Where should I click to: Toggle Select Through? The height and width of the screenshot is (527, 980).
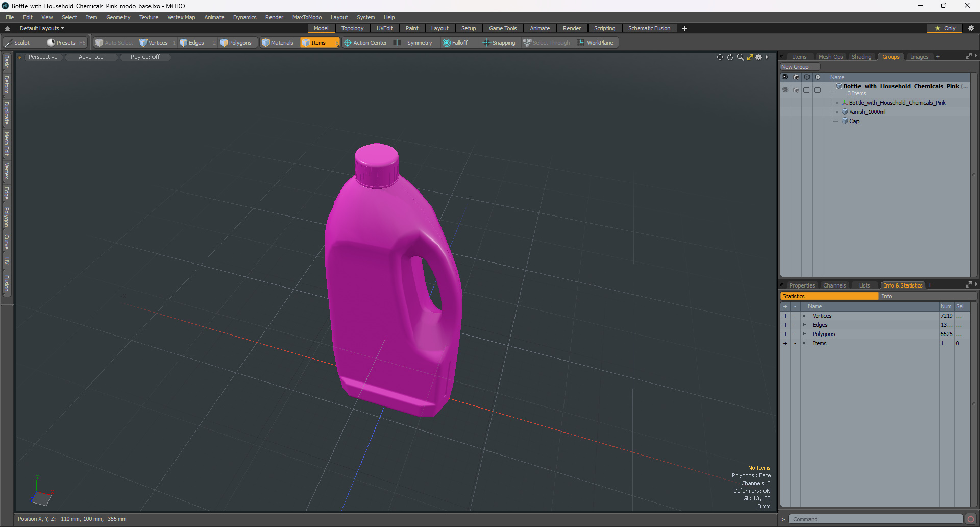(547, 43)
